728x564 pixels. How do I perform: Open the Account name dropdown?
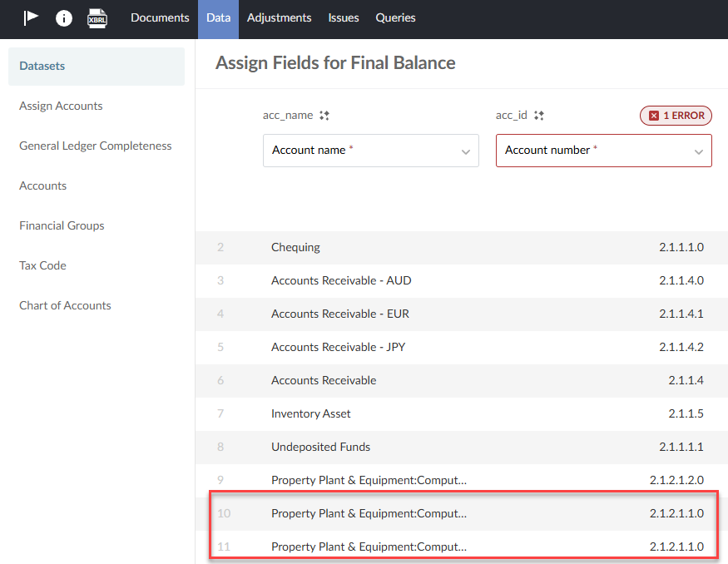point(370,151)
